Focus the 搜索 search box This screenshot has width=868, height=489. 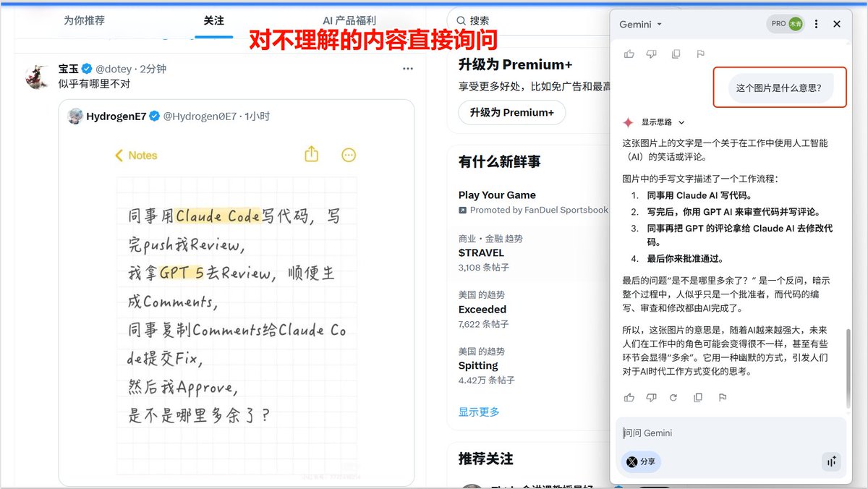pyautogui.click(x=528, y=21)
